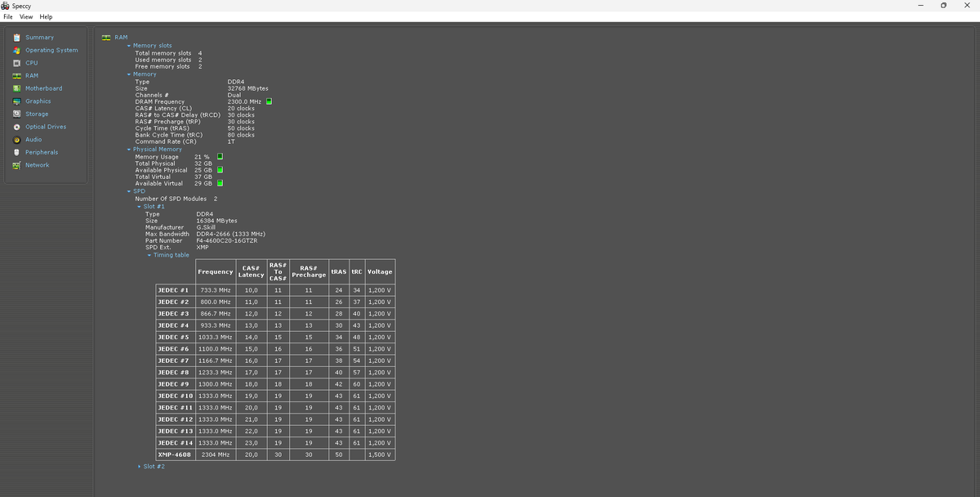Collapse the Memory section arrow
980x497 pixels.
(x=129, y=74)
